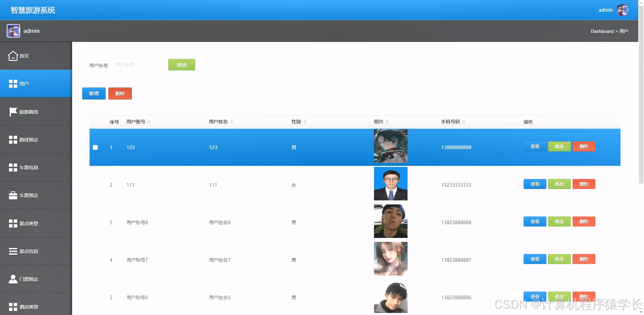
Task: Sort by 手机号码 column arrows
Action: (464, 122)
